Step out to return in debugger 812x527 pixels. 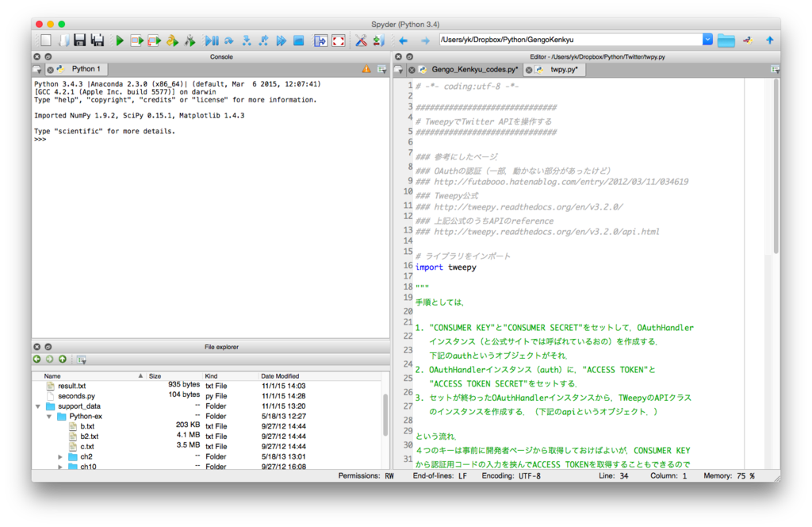coord(263,40)
